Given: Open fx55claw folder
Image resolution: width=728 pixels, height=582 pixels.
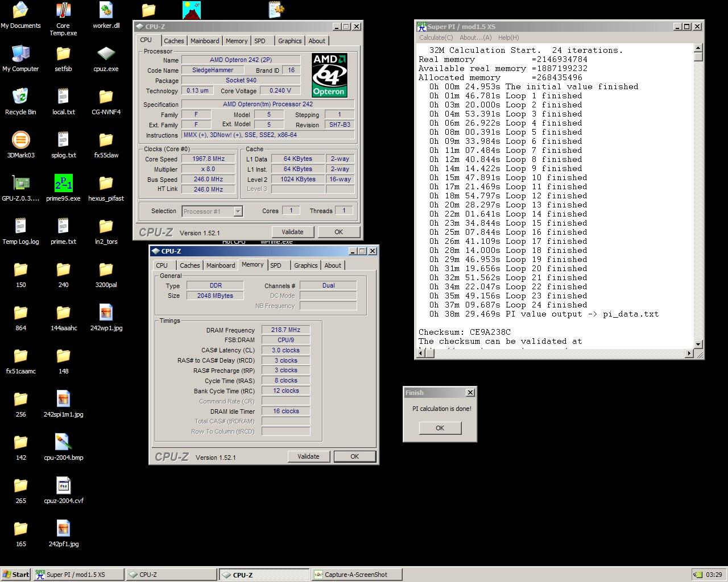Looking at the screenshot, I should click(x=106, y=145).
